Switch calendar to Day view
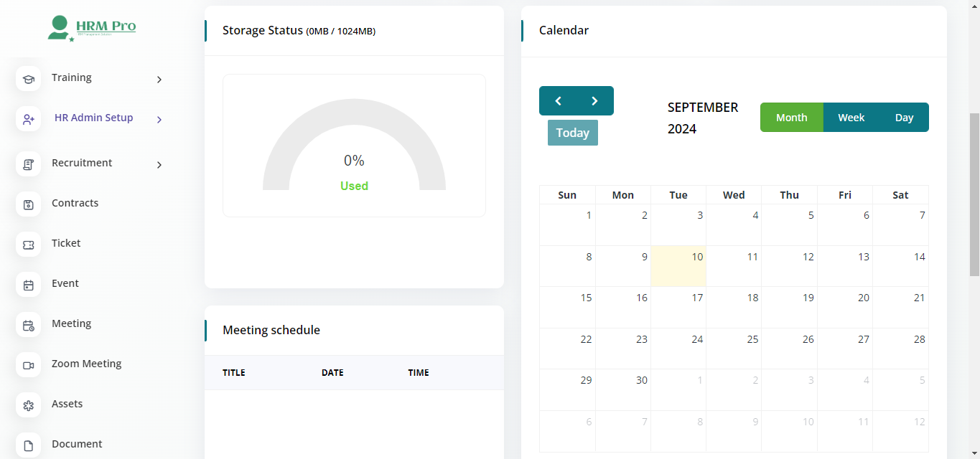Viewport: 980px width, 459px height. (904, 118)
